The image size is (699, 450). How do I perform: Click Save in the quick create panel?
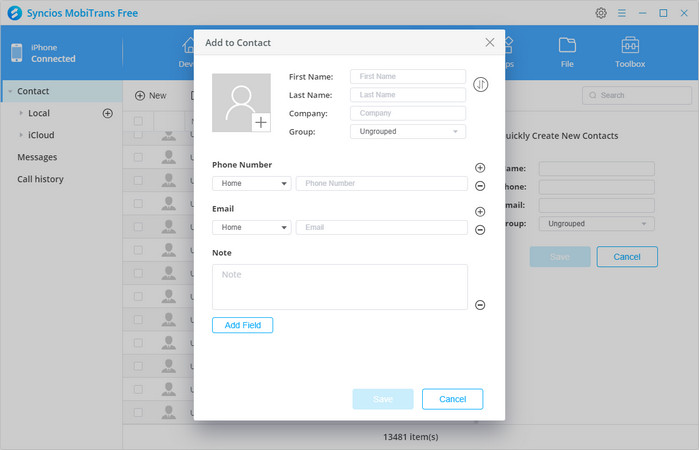coord(560,257)
